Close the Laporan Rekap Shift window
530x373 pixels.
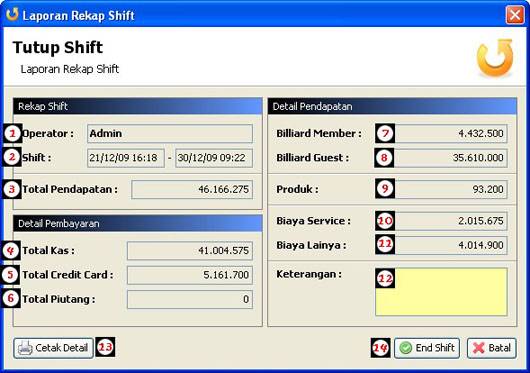coord(515,15)
